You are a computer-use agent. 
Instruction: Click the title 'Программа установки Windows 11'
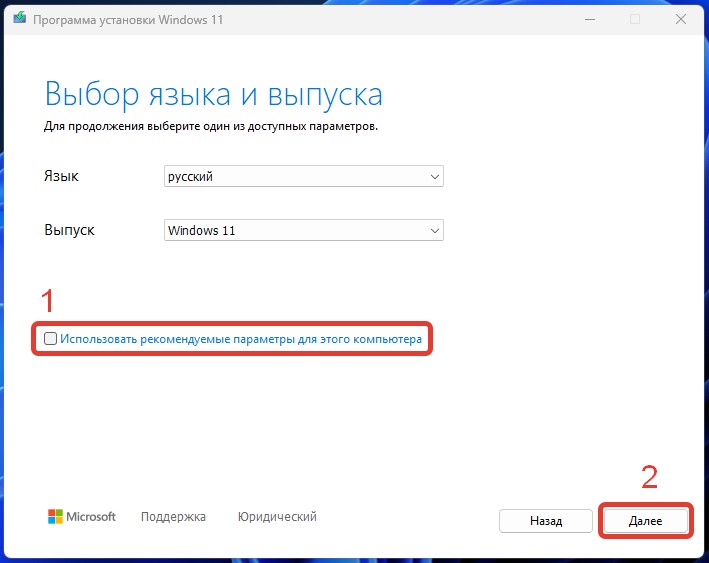[128, 20]
